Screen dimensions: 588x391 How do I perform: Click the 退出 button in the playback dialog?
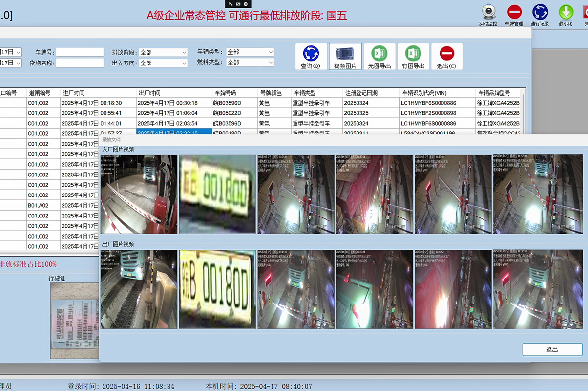pyautogui.click(x=552, y=349)
